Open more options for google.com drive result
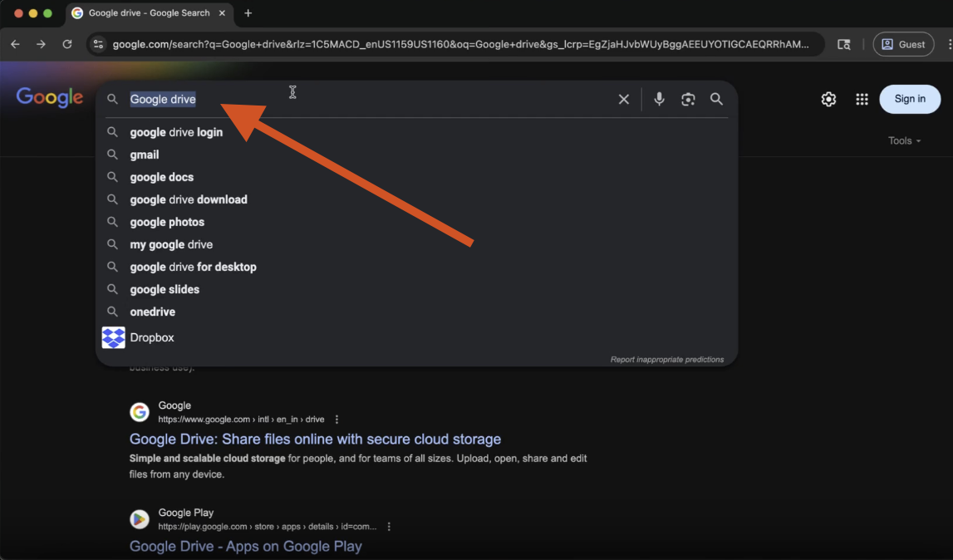Image resolution: width=953 pixels, height=560 pixels. point(336,420)
